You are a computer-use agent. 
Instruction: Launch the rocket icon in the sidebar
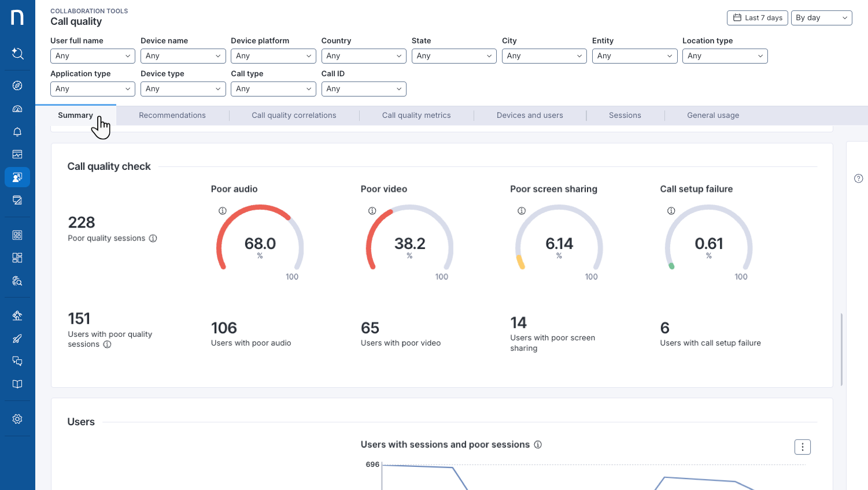17,339
